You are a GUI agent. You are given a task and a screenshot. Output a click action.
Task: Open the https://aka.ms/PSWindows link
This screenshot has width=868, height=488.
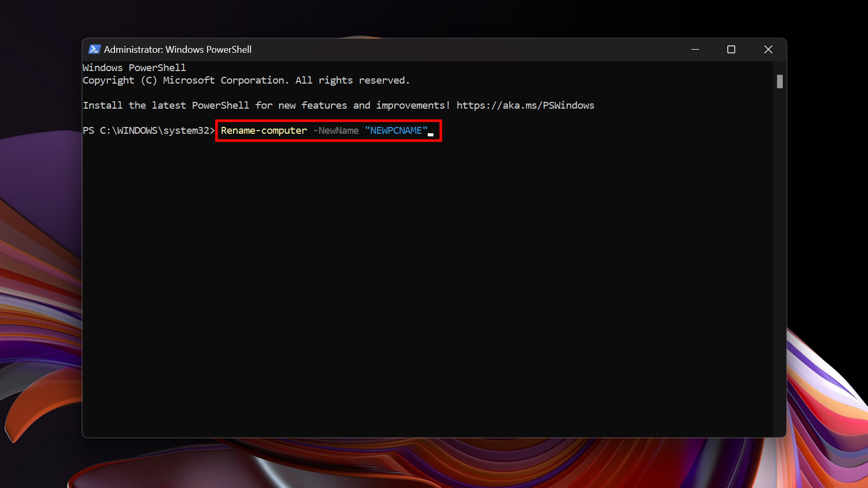(x=525, y=105)
